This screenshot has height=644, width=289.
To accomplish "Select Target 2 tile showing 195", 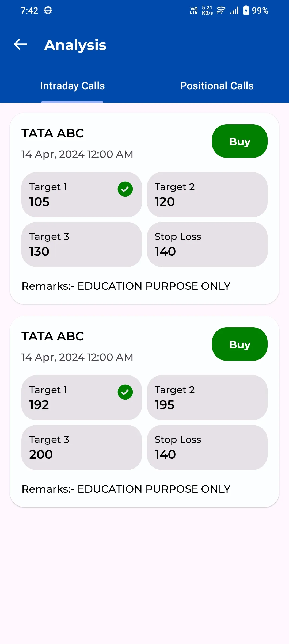I will click(207, 398).
